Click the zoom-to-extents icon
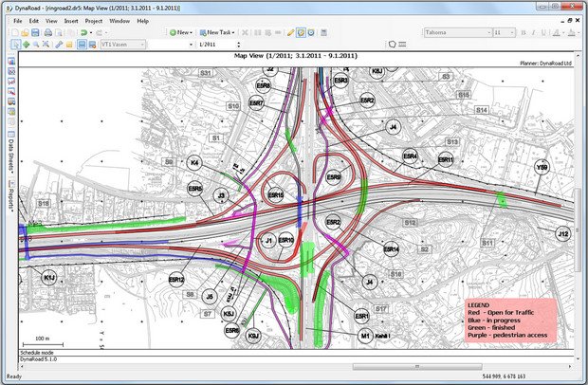Screen dimensions: 588x385 pyautogui.click(x=46, y=45)
